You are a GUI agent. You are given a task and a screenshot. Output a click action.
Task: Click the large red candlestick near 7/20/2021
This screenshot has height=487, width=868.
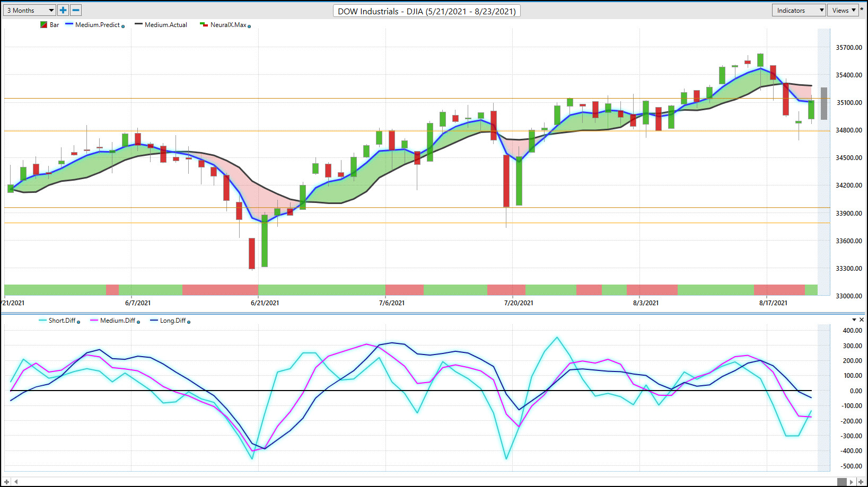(x=506, y=181)
